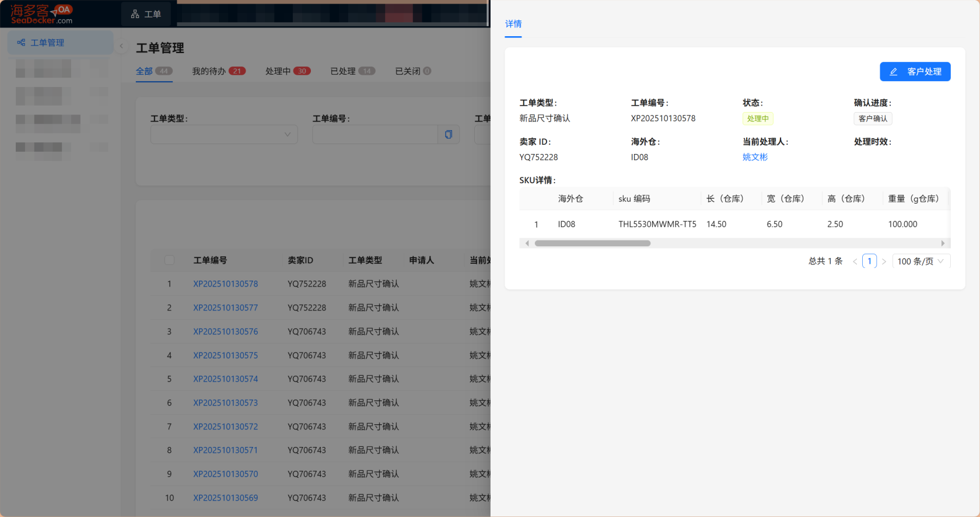
Task: Click current handler link 姚文彬
Action: coord(755,157)
